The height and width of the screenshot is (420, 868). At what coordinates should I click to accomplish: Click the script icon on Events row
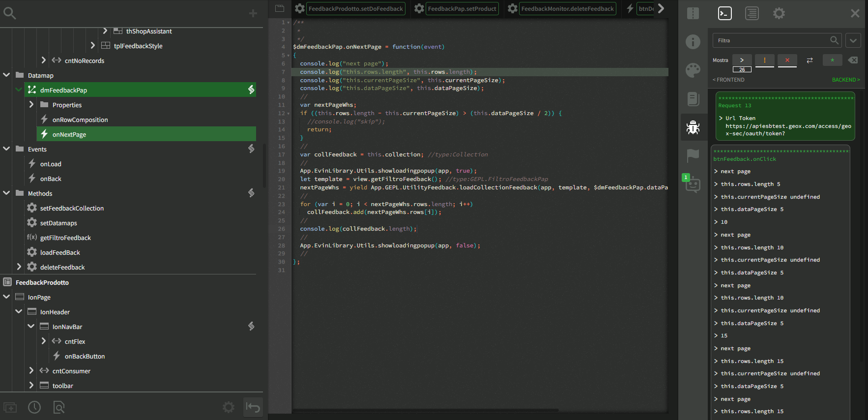pos(251,149)
